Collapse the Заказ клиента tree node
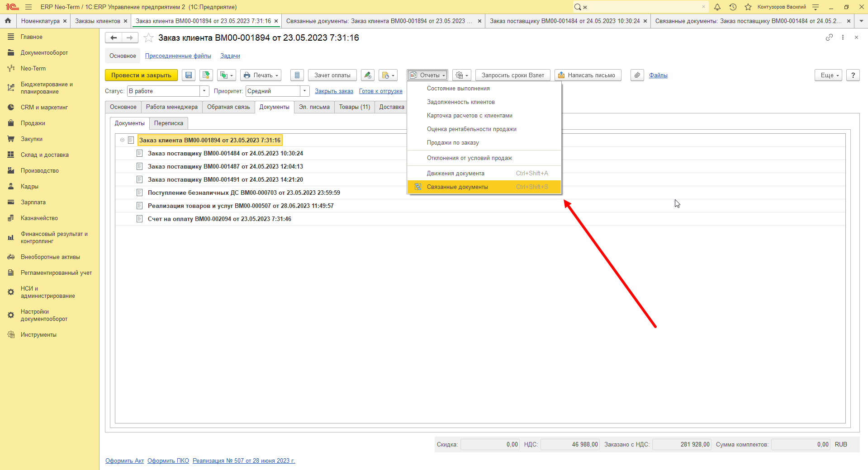 click(x=122, y=140)
